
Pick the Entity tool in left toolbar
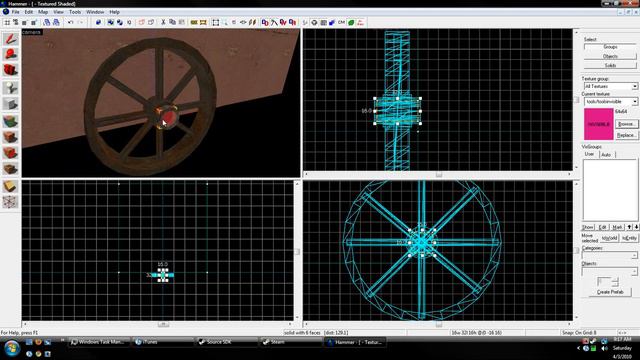[11, 87]
